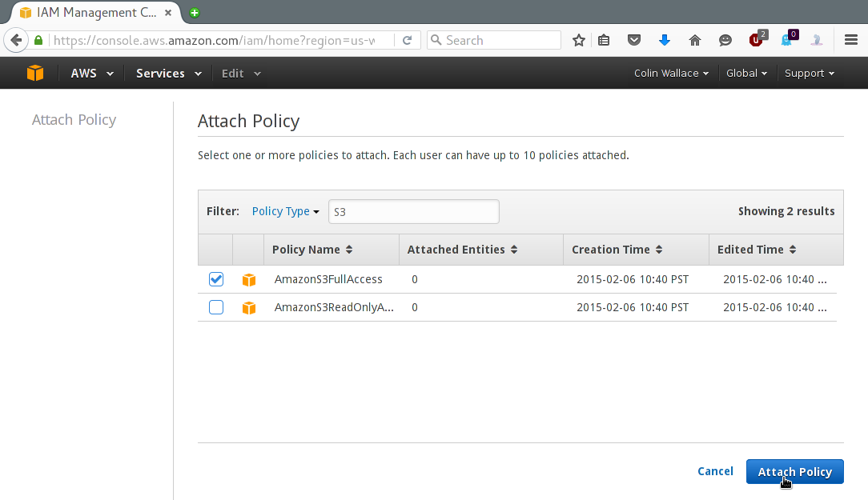Open the AWS dropdown menu
This screenshot has width=868, height=500.
92,74
